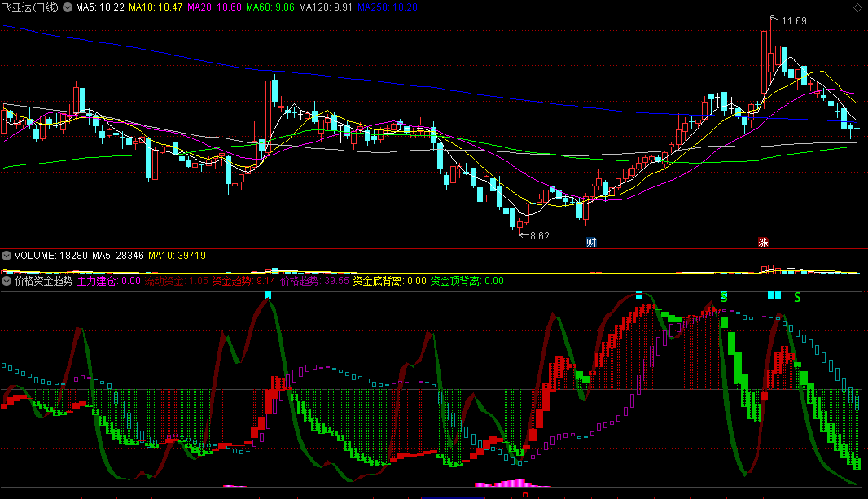
Task: Expand the VOLUME indicator dropdown arrow
Action: coord(7,256)
